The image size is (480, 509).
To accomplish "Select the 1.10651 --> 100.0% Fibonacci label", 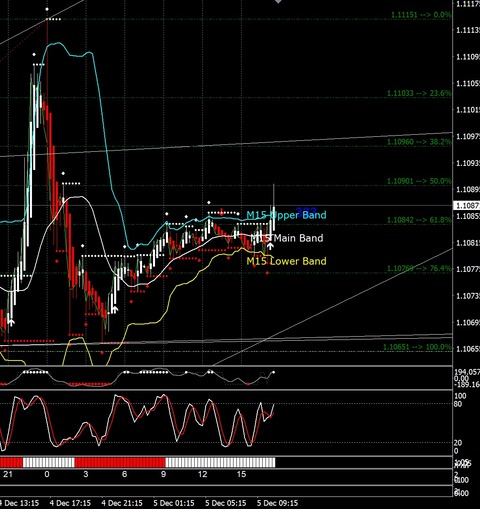I will (x=417, y=347).
